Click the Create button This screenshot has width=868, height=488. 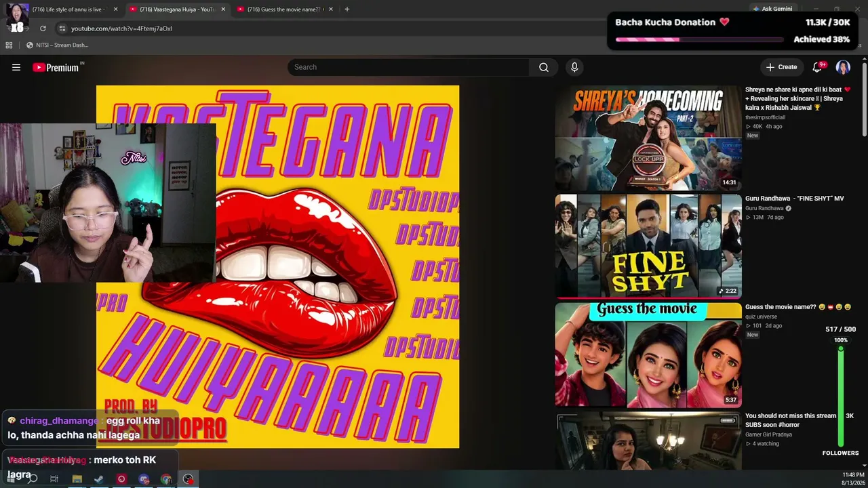(781, 67)
